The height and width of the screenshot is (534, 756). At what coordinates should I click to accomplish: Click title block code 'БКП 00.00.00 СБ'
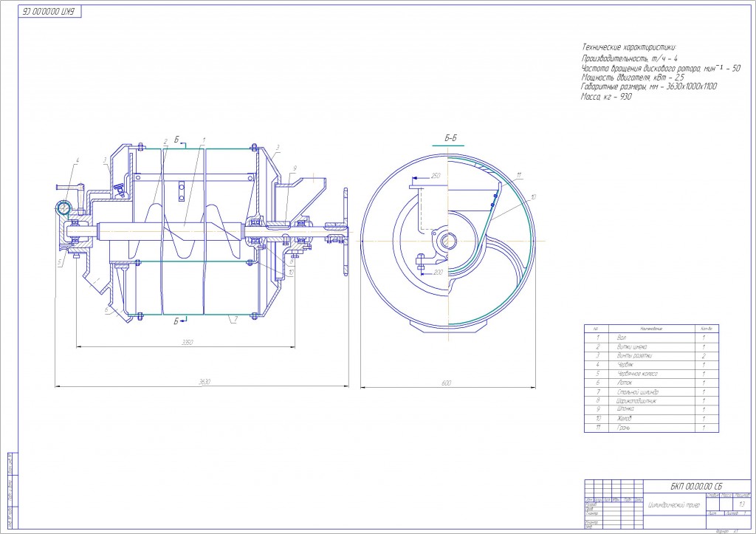[x=695, y=486]
